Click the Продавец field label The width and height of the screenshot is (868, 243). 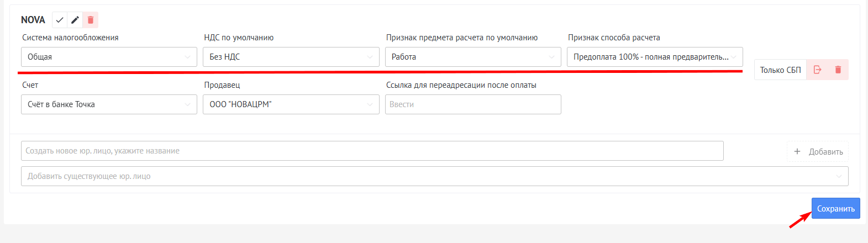click(222, 85)
